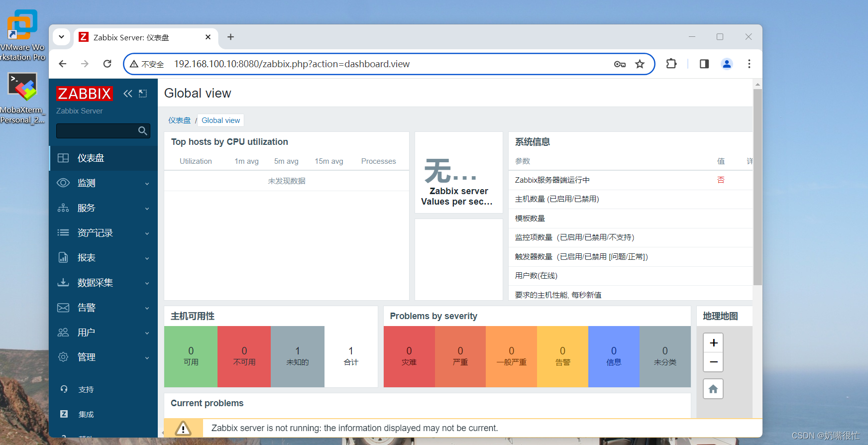
Task: Click the geomap home reset button
Action: tap(713, 389)
